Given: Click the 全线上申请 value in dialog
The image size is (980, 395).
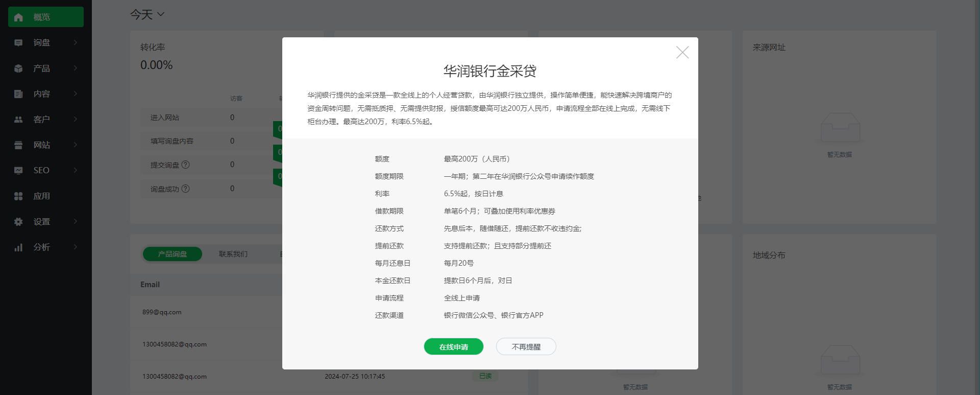Looking at the screenshot, I should pyautogui.click(x=462, y=298).
